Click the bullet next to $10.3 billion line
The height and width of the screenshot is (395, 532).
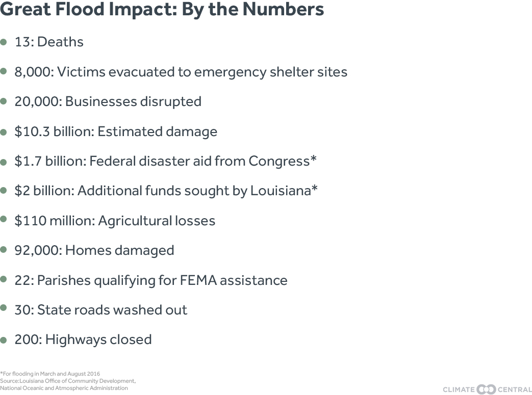point(4,132)
